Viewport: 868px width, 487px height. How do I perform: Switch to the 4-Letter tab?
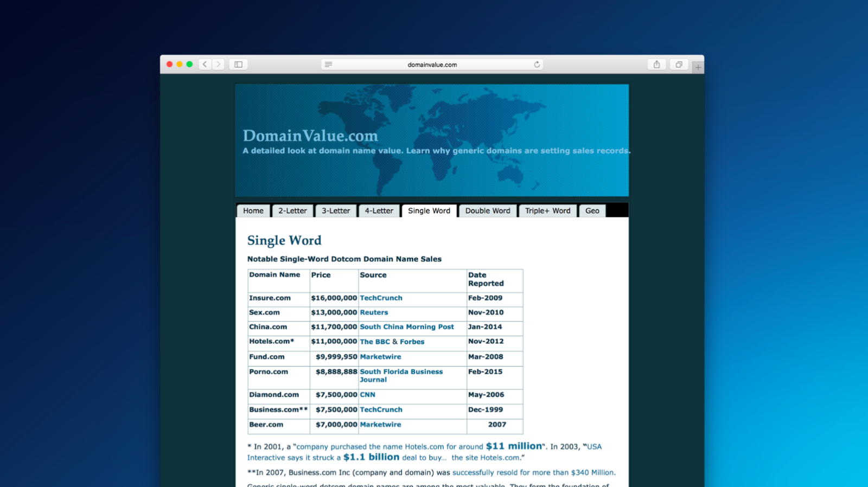pyautogui.click(x=379, y=210)
